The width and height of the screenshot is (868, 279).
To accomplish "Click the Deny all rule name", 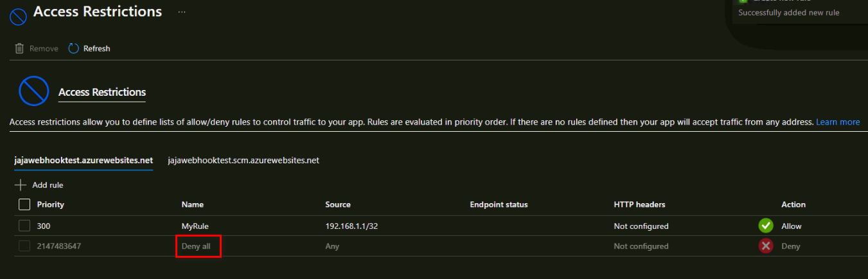I will (196, 246).
